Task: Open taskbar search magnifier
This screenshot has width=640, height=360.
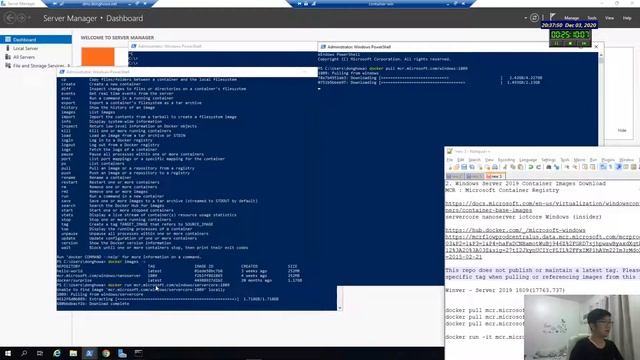Action: point(24,353)
